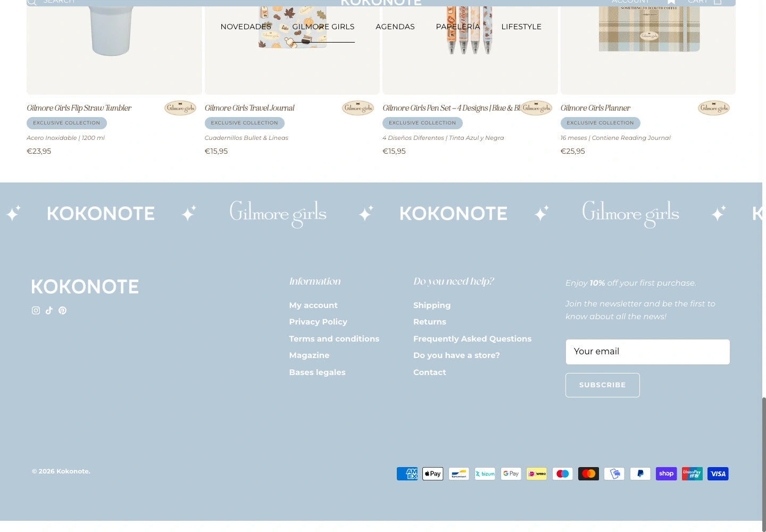766x532 pixels.
Task: Click Gilmore Girls badge beside Flip Straw Tumbler
Action: tap(180, 108)
